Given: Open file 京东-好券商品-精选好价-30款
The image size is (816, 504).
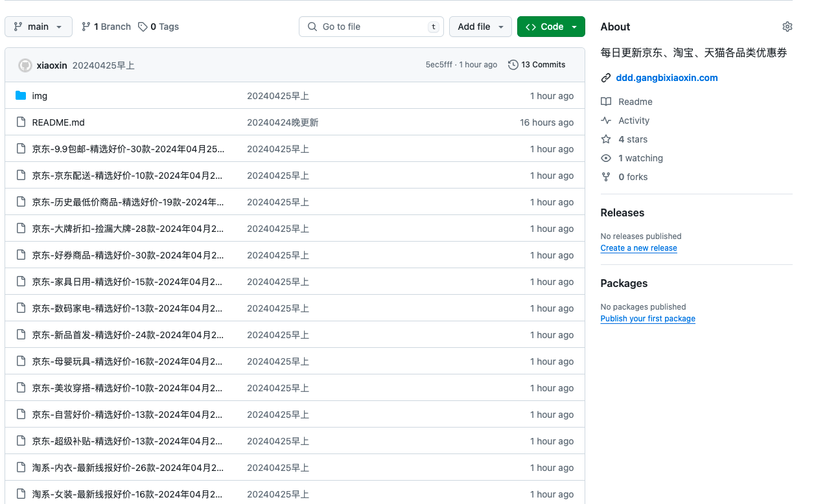Looking at the screenshot, I should (128, 255).
